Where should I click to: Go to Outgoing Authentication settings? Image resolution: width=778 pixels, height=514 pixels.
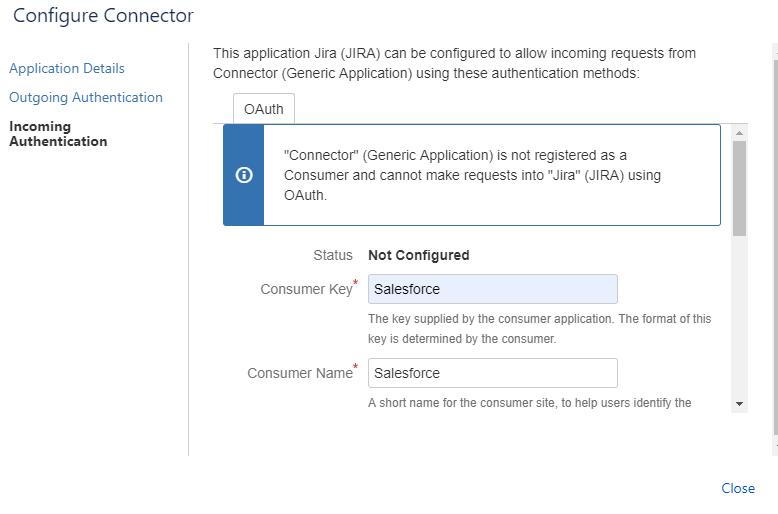click(86, 97)
